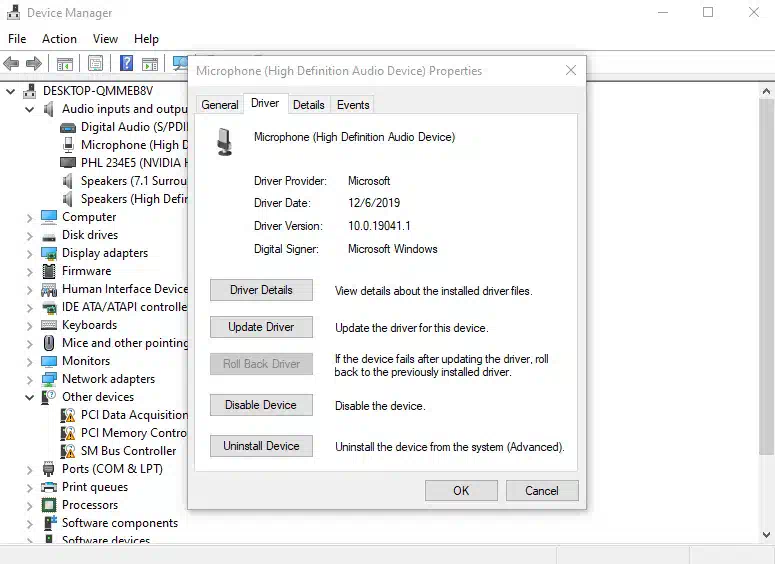Select the Human Interface Devices row

114,289
